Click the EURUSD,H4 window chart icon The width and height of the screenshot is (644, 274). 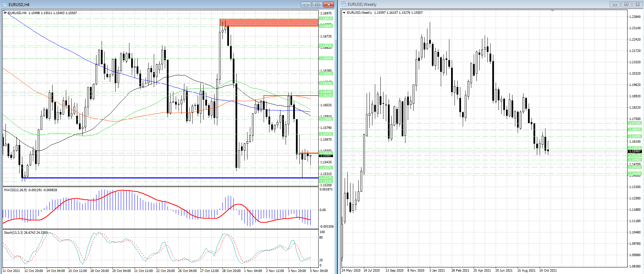5,4
